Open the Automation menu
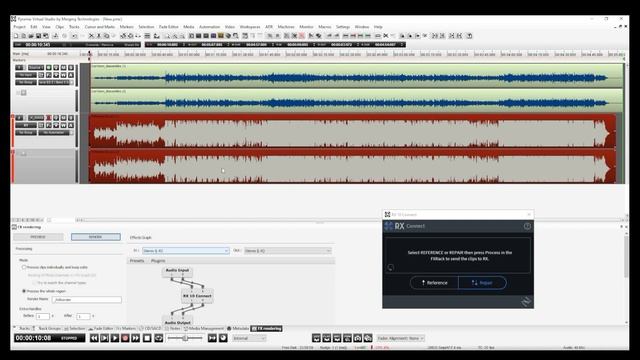 coord(209,27)
